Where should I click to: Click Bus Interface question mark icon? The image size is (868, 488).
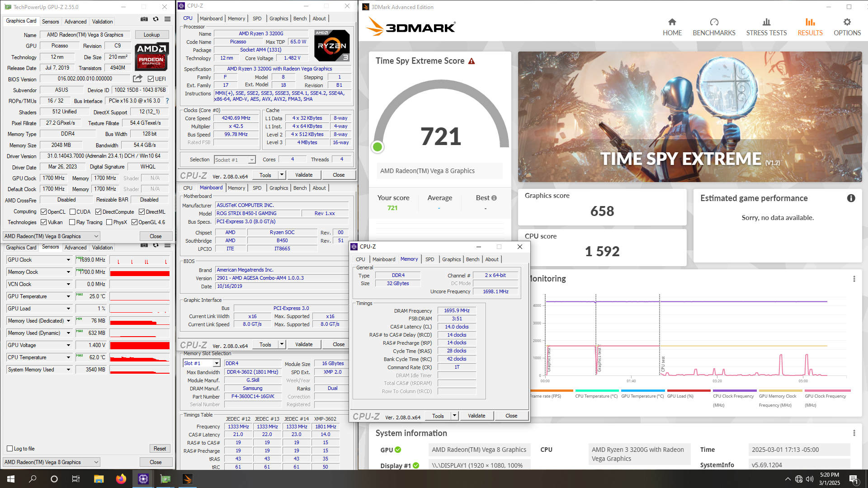tap(167, 101)
